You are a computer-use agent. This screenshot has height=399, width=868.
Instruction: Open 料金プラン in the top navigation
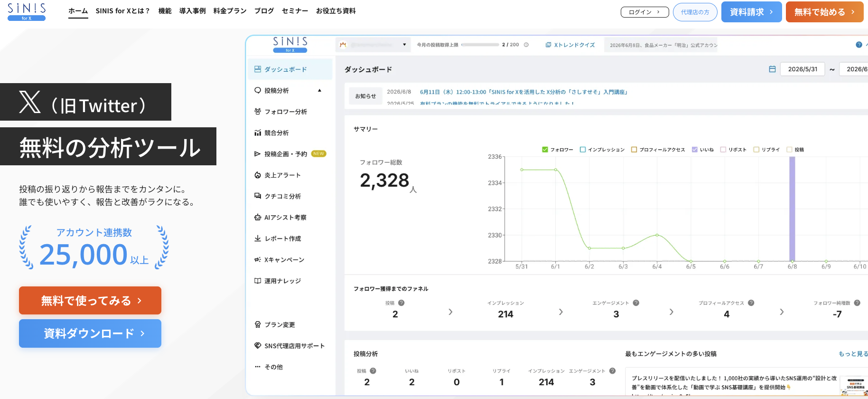[230, 11]
